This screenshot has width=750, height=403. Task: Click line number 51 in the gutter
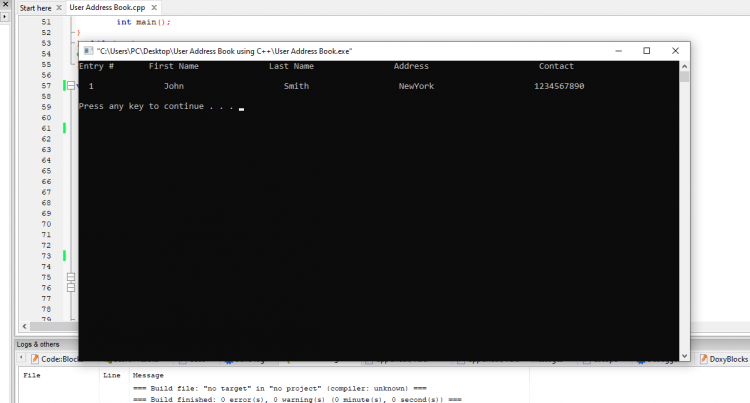(46, 22)
